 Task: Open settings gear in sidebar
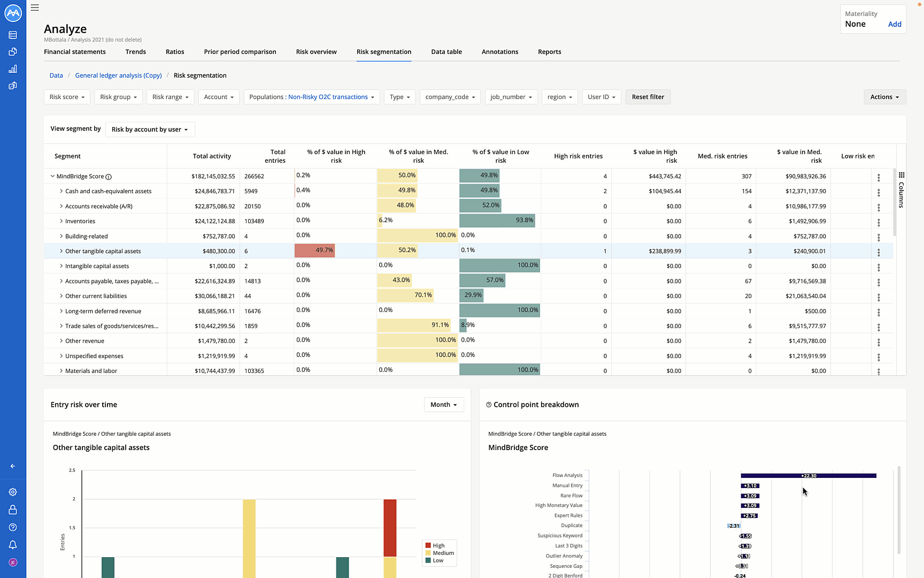point(13,492)
